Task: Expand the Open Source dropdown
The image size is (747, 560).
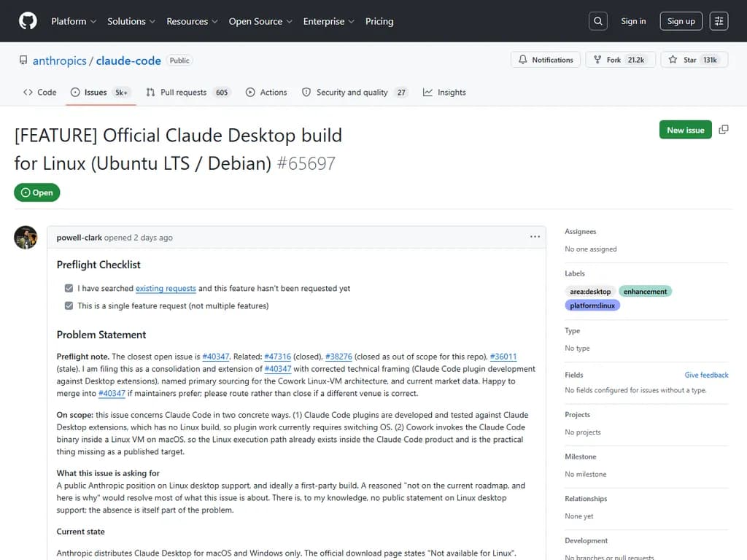Action: (x=260, y=21)
